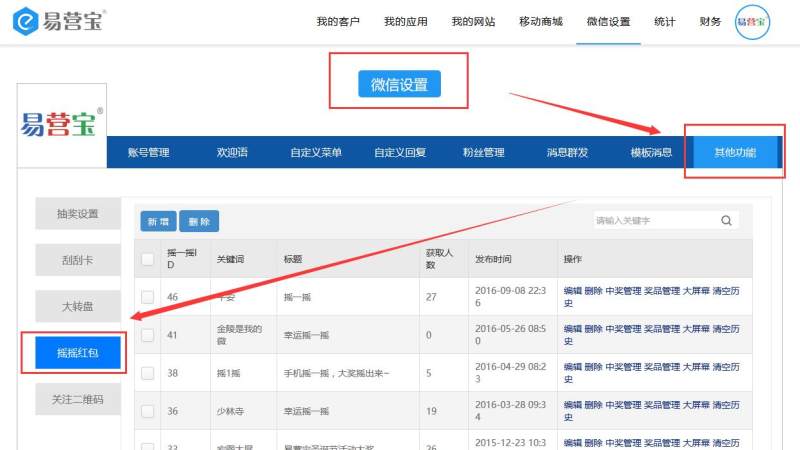Check the checkbox for row ID 46
Image resolution: width=800 pixels, height=450 pixels.
coord(147,297)
